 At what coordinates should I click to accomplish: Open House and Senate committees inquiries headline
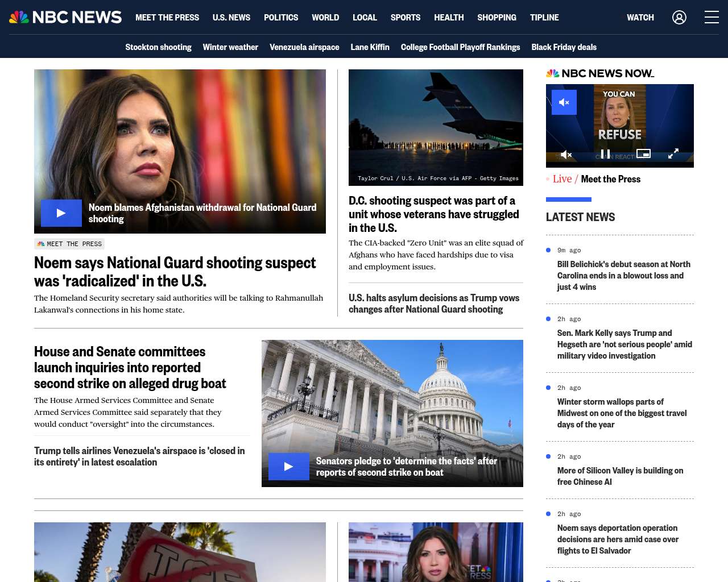coord(130,368)
